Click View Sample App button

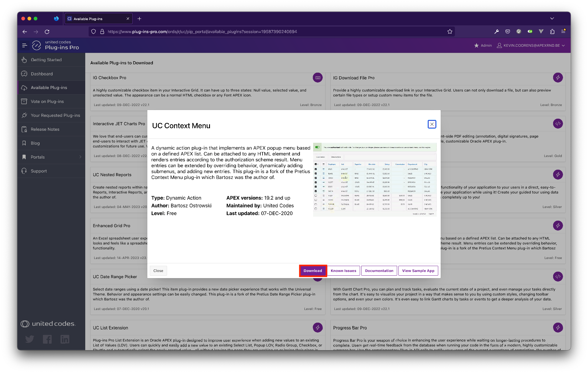pyautogui.click(x=418, y=271)
